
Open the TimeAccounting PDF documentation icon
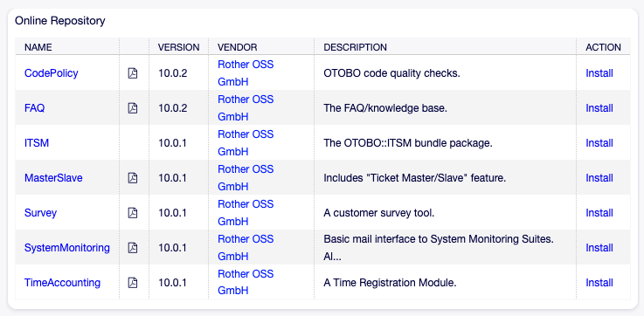[133, 283]
